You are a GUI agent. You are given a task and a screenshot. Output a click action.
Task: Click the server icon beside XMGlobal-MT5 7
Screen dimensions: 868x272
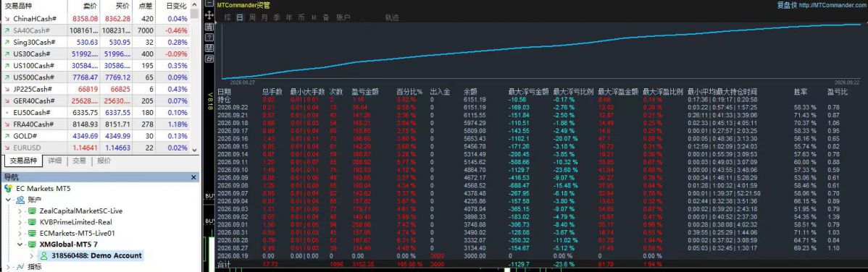(x=32, y=244)
